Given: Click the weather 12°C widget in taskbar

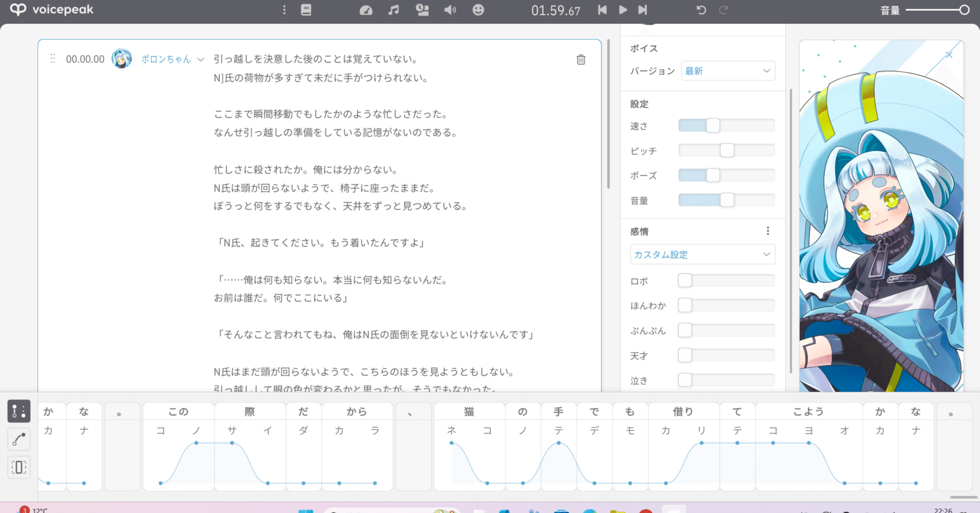Looking at the screenshot, I should (x=33, y=509).
